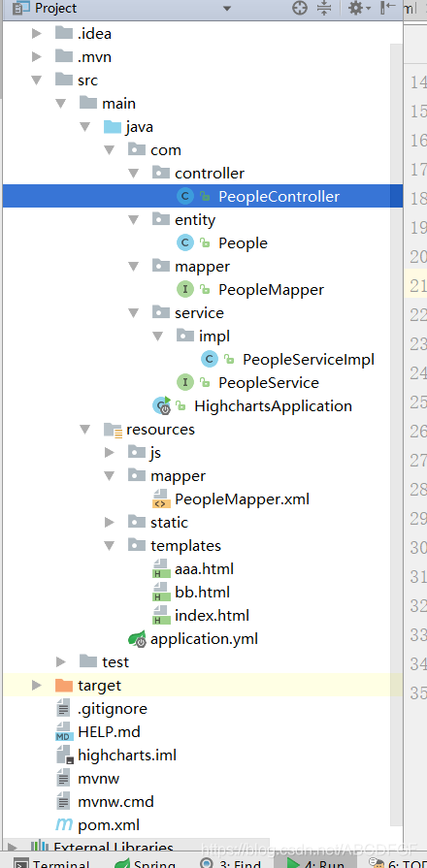Expand the .idea folder

point(37,34)
